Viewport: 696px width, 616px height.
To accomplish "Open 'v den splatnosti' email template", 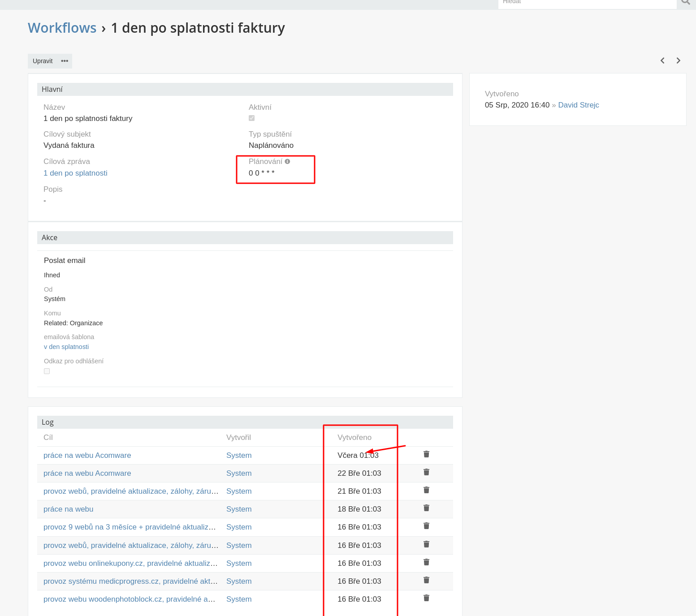I will click(x=66, y=347).
